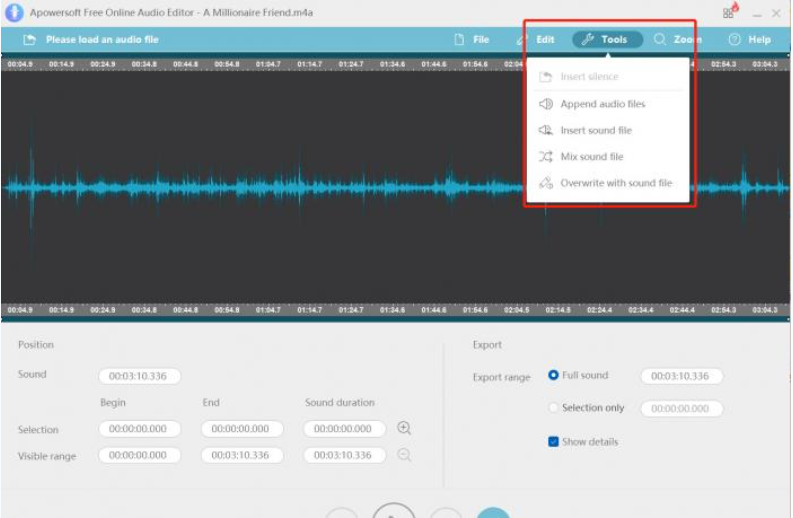The width and height of the screenshot is (793, 518).
Task: Click the Apowersoft app logo icon
Action: tap(14, 13)
